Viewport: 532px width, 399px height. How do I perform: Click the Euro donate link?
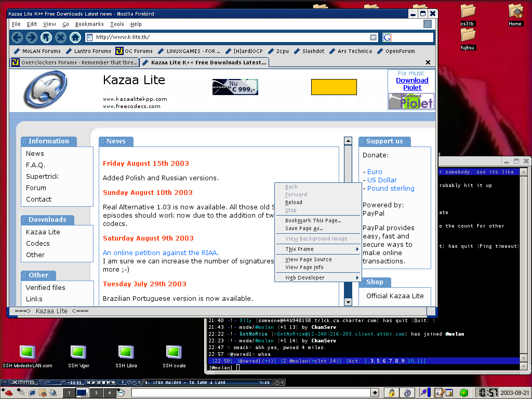pos(375,171)
